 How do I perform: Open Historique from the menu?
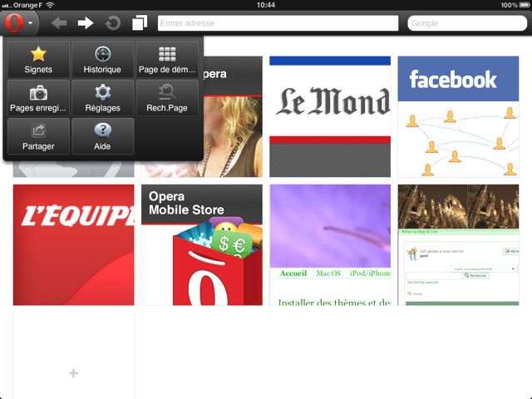(102, 60)
